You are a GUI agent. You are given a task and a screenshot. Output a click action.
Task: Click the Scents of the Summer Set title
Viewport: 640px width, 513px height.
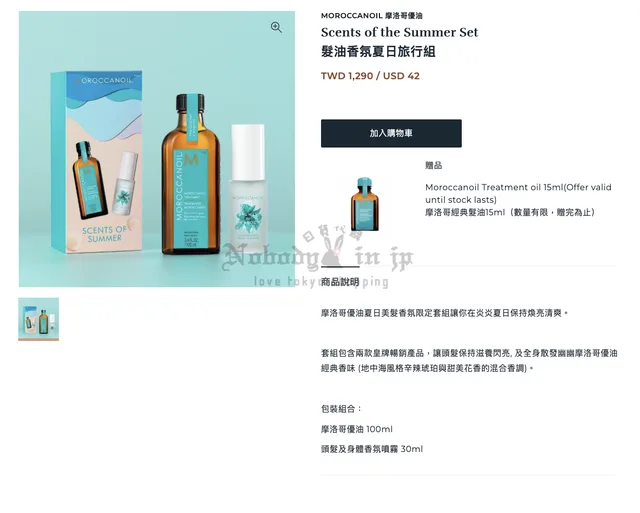point(399,32)
